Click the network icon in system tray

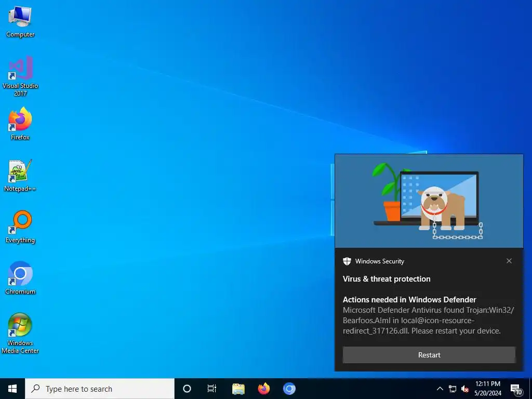[453, 389]
